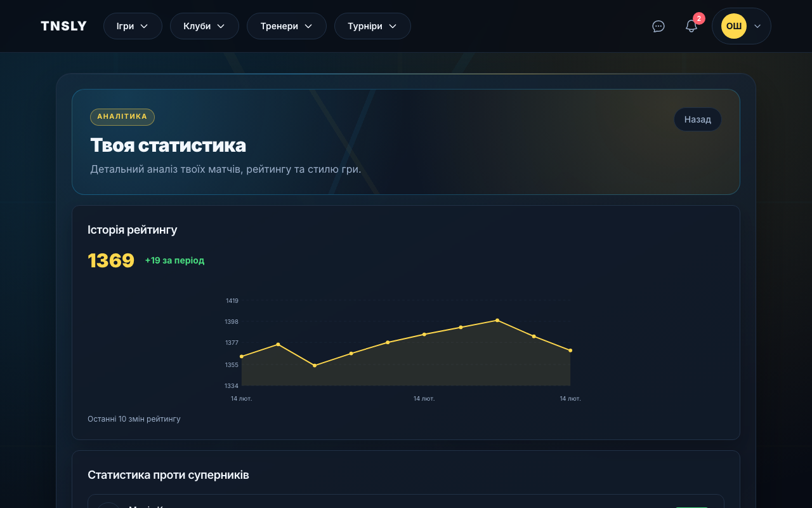Click the red notification count badge

[698, 18]
